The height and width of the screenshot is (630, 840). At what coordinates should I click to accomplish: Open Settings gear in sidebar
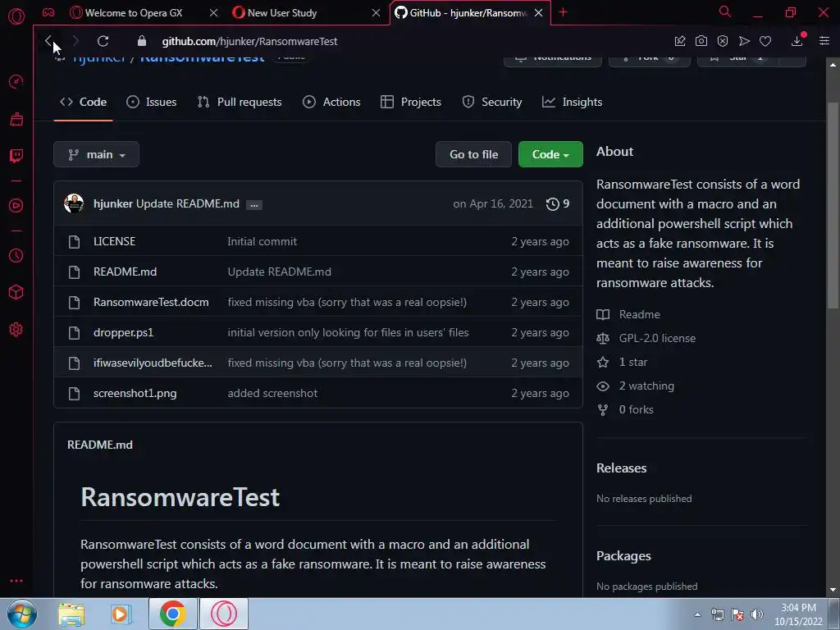[x=16, y=330]
